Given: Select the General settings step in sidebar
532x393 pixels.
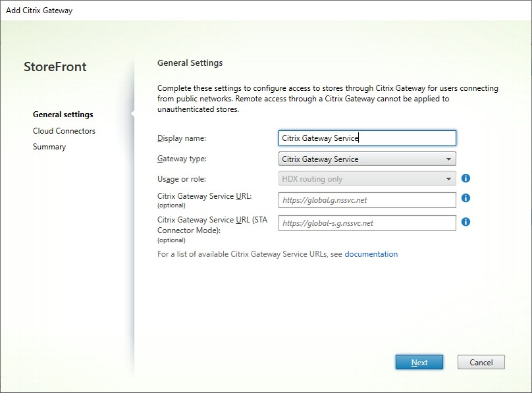Looking at the screenshot, I should click(x=63, y=115).
